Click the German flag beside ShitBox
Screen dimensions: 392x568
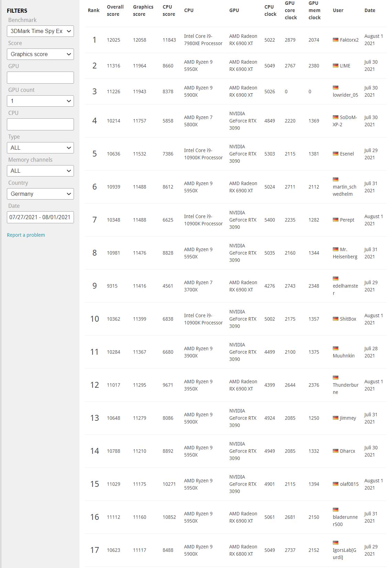click(x=336, y=319)
